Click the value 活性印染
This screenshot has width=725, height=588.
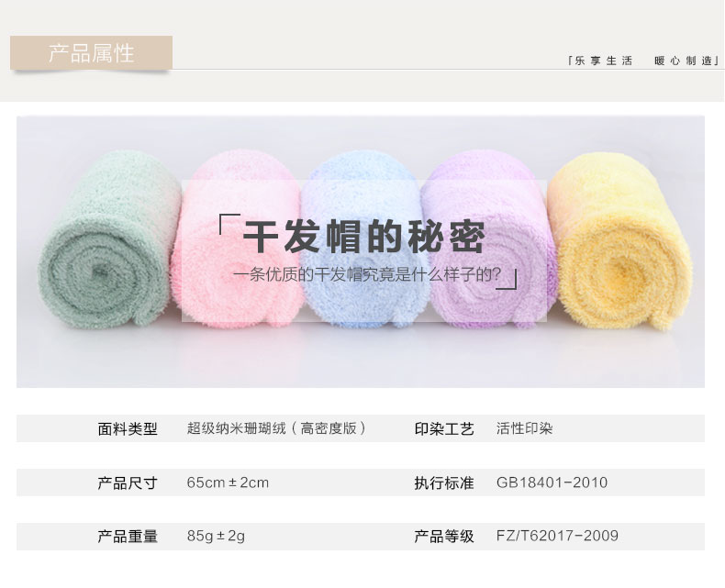pyautogui.click(x=524, y=428)
